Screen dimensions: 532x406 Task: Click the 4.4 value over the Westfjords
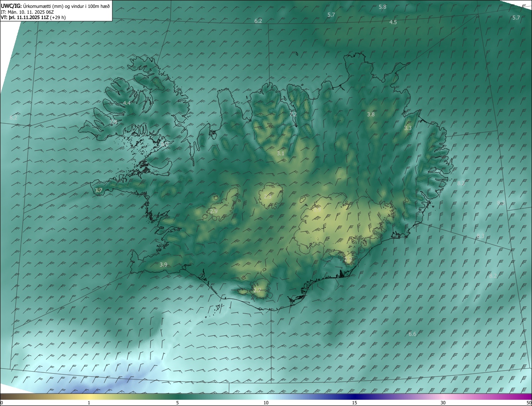[127, 103]
